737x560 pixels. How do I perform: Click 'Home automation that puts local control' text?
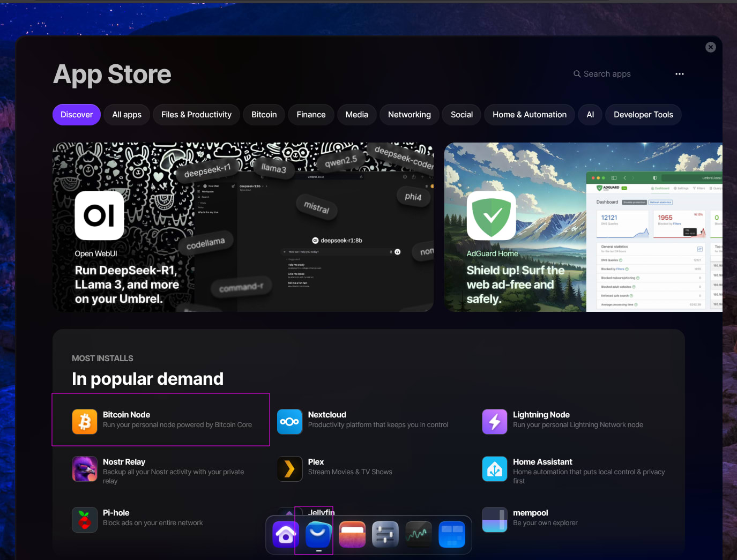pyautogui.click(x=589, y=476)
